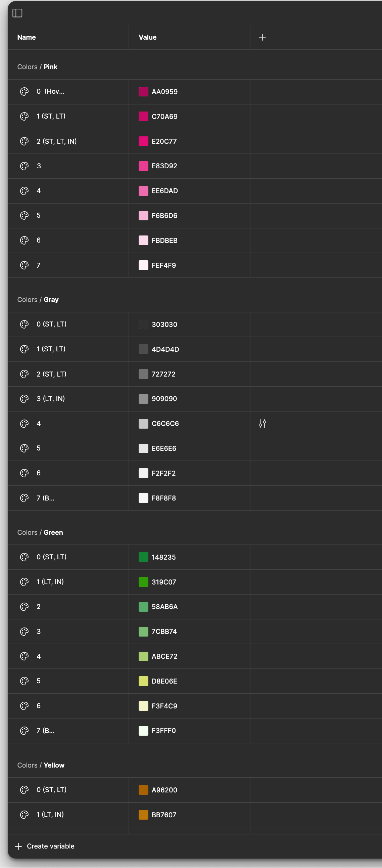Click palette icon of Pink 3 variable

coord(24,166)
